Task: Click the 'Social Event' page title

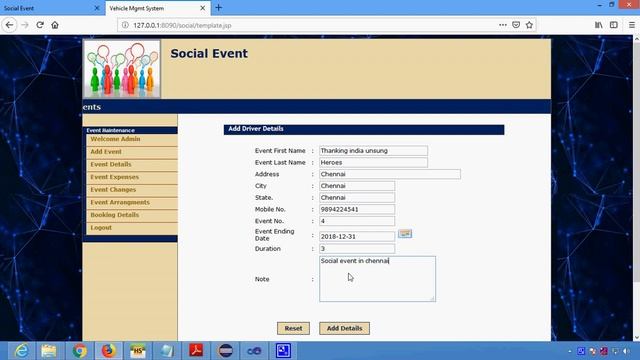Action: click(209, 53)
